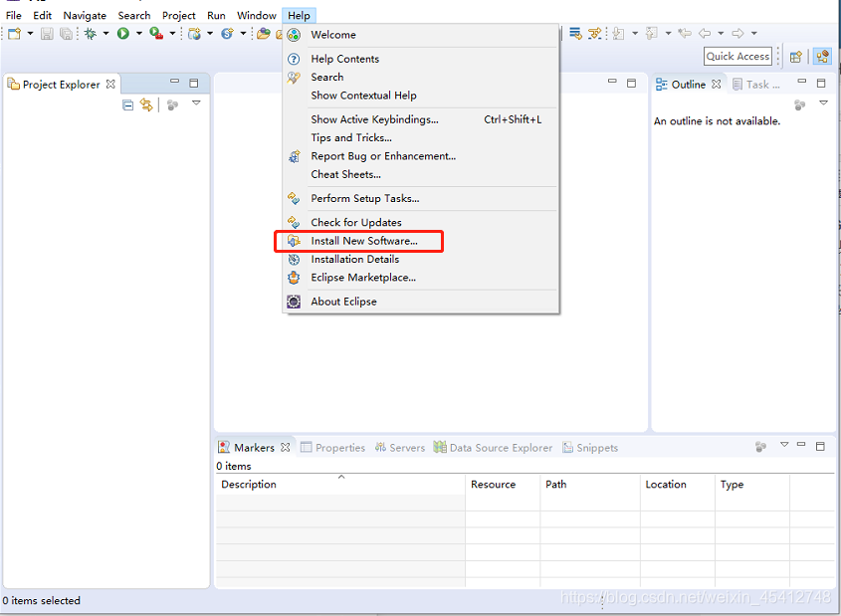Select the Java EE perspective icon

[x=822, y=57]
